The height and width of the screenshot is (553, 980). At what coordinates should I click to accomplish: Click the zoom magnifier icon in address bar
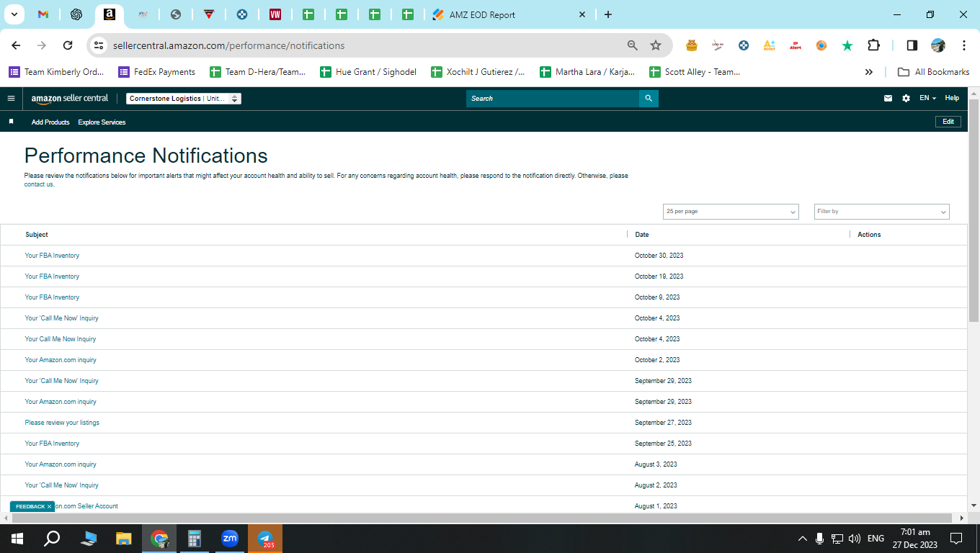tap(633, 45)
